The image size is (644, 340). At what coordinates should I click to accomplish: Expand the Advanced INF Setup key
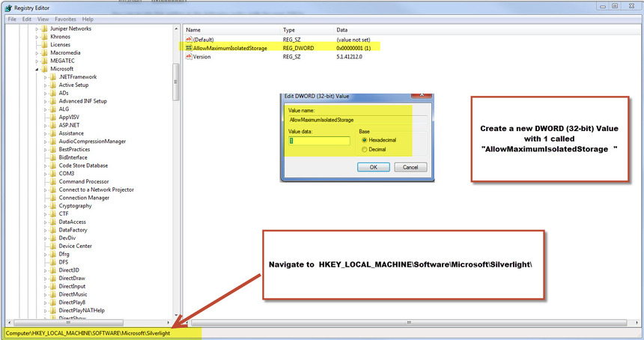click(46, 101)
